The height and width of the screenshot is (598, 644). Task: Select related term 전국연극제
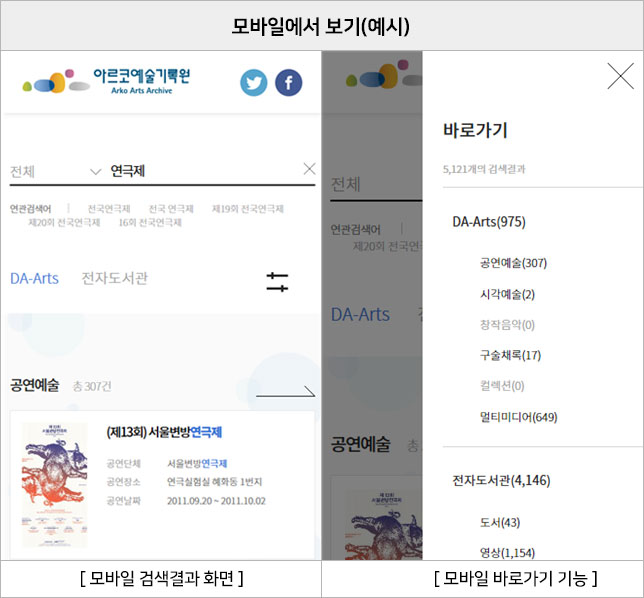109,209
